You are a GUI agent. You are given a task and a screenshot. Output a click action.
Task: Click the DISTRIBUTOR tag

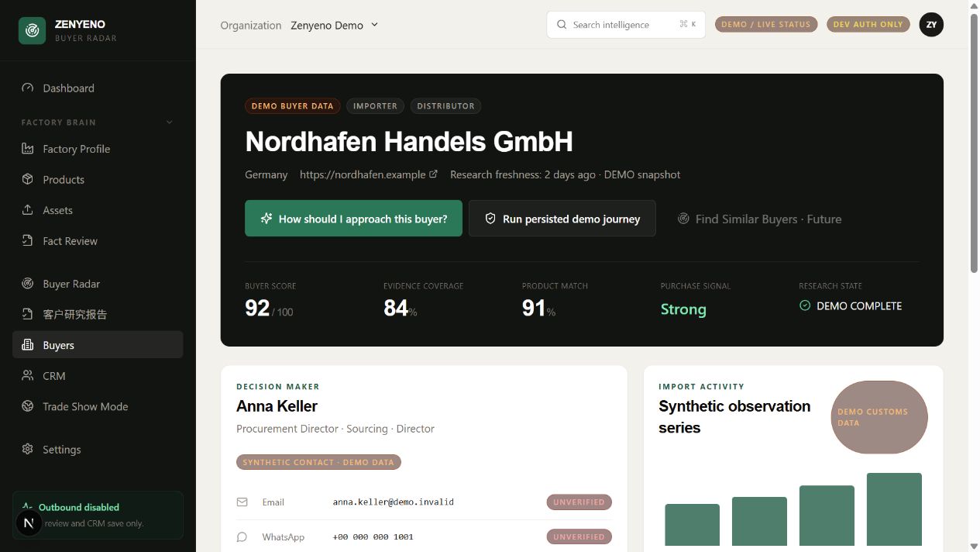coord(445,106)
